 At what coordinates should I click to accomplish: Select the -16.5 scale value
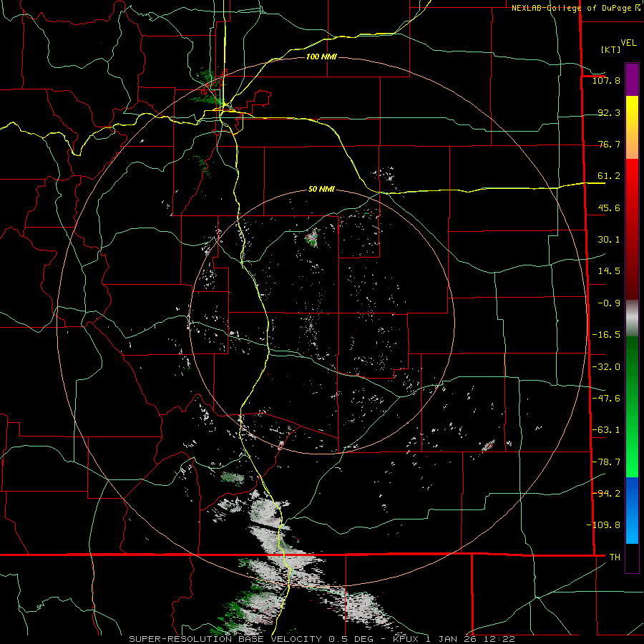click(606, 335)
